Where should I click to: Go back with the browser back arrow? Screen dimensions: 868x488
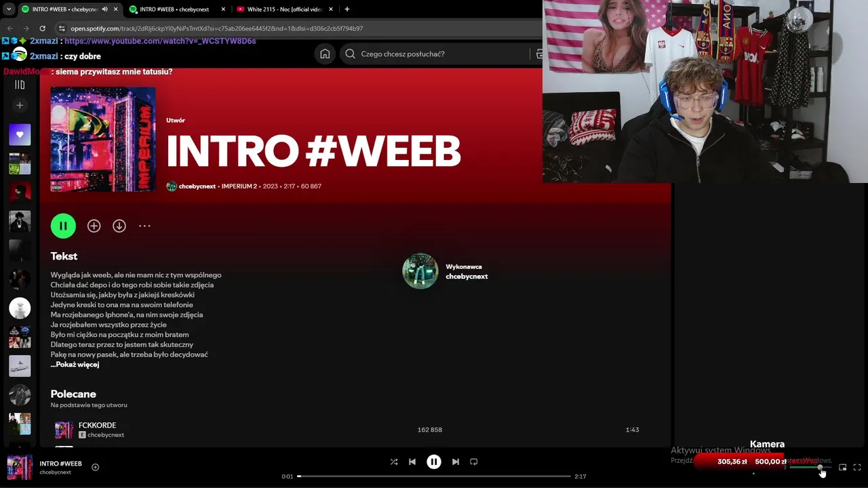(x=9, y=28)
